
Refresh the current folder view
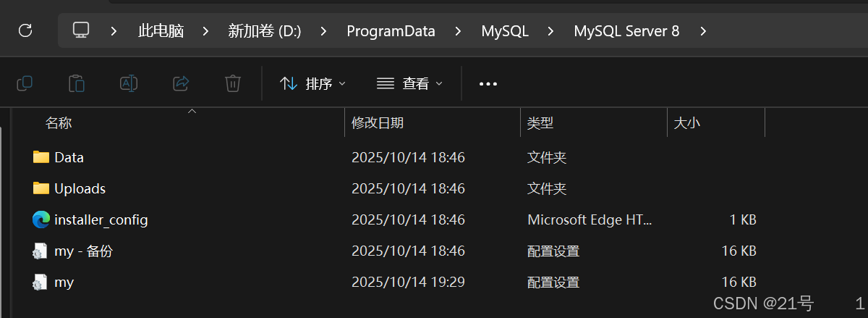[x=25, y=30]
